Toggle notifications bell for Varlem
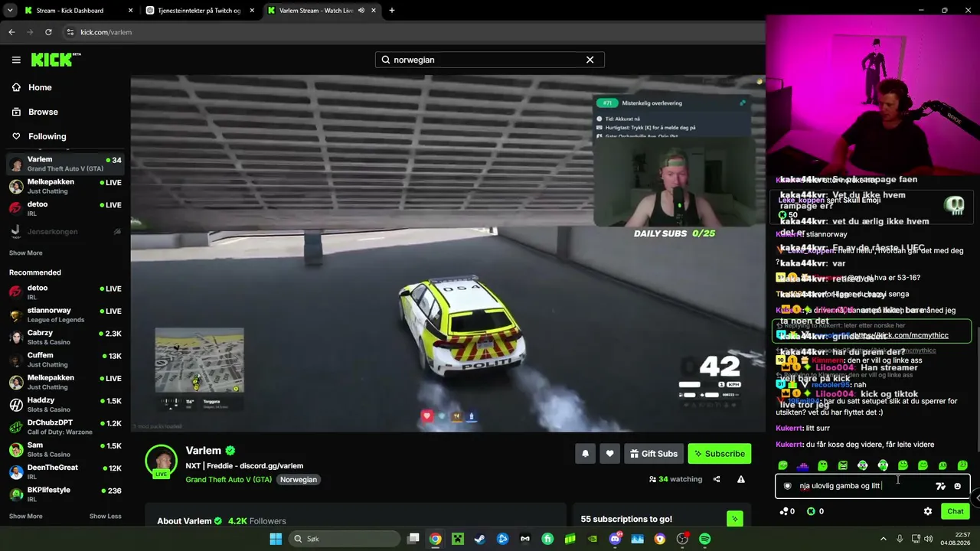Viewport: 980px width, 551px height. click(585, 454)
